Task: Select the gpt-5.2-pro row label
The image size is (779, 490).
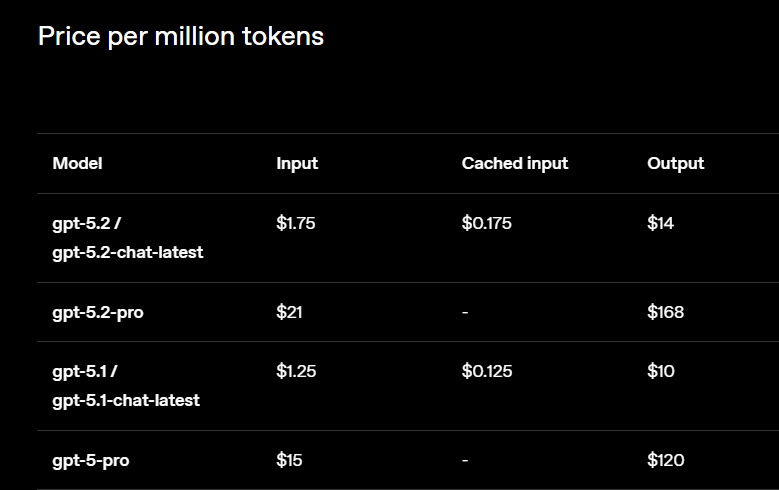Action: (98, 313)
